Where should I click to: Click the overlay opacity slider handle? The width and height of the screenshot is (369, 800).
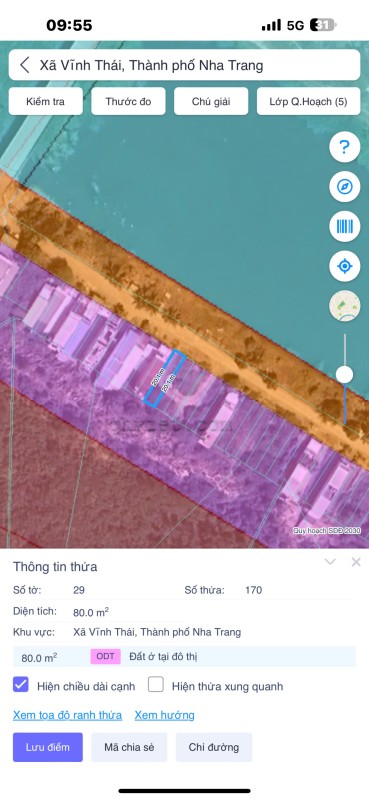[x=345, y=374]
